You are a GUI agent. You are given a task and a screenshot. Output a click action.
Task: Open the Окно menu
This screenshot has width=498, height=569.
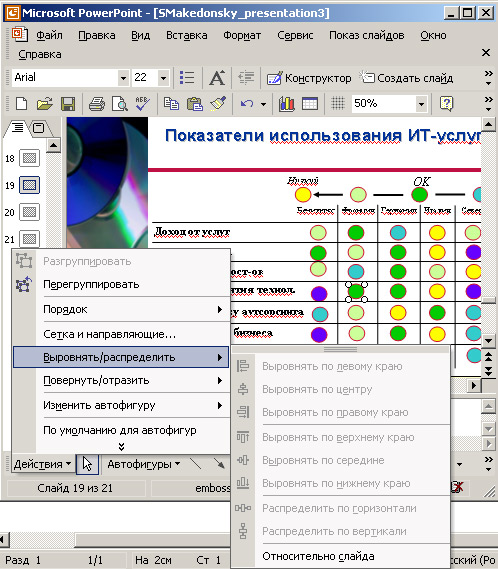click(x=433, y=36)
